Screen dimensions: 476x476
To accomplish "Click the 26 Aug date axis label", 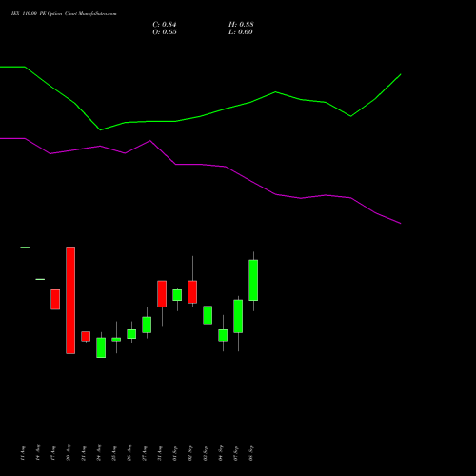I will 129,453.
